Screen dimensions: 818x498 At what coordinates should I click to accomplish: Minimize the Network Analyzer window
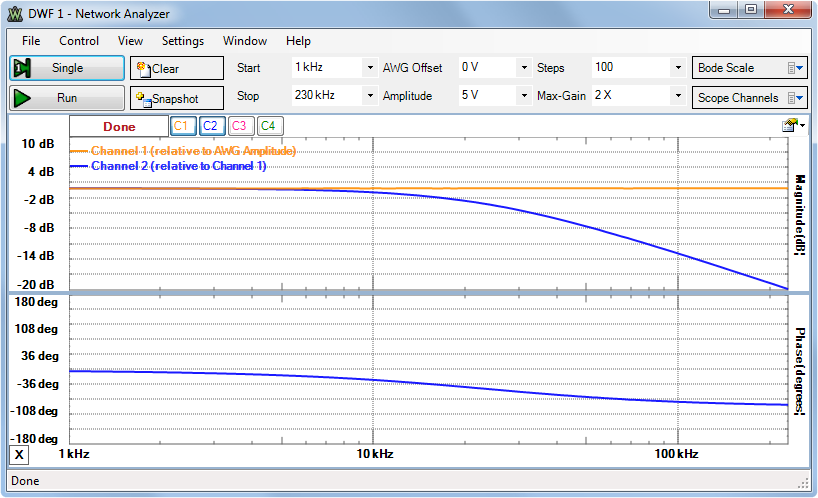(724, 10)
